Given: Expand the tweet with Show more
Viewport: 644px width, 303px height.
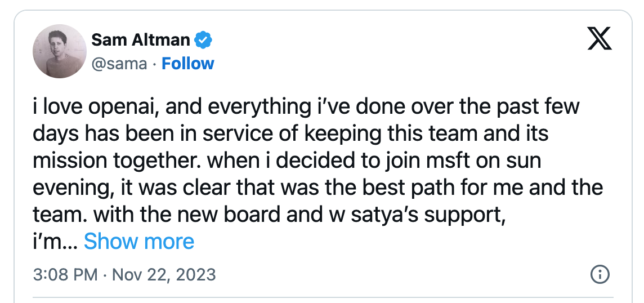Looking at the screenshot, I should pyautogui.click(x=139, y=242).
